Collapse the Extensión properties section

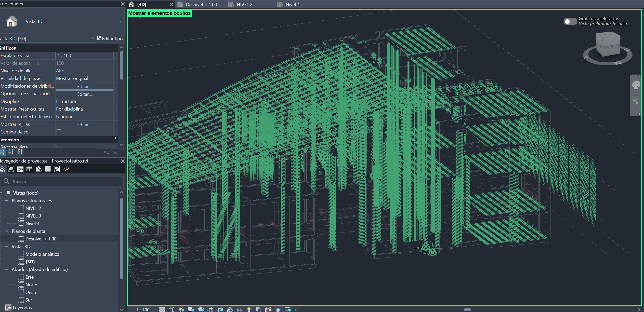116,138
